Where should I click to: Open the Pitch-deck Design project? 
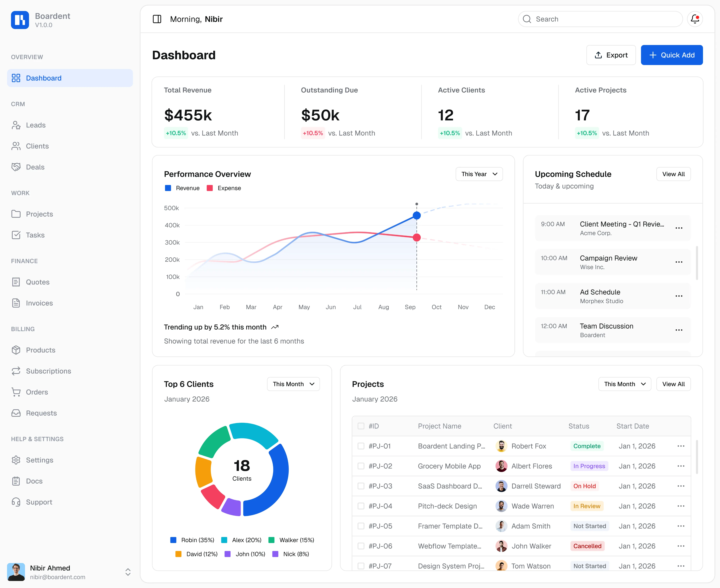[447, 506]
